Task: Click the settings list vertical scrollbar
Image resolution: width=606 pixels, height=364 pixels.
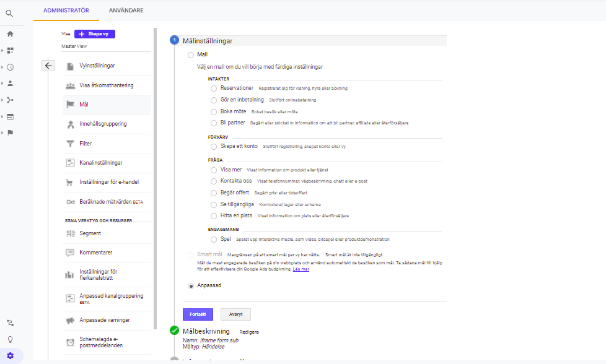Action: pos(155,186)
